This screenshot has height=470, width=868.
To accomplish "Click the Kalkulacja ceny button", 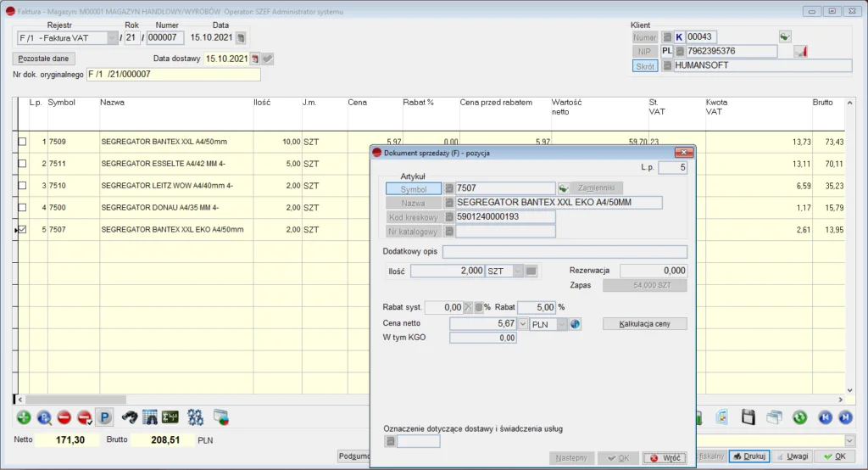I will [x=644, y=324].
